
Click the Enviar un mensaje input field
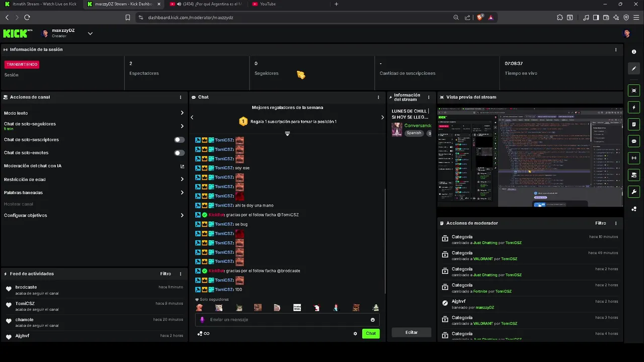point(287,320)
